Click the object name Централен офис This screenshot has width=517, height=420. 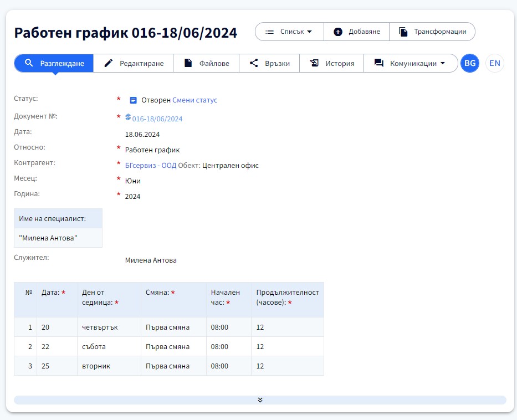[231, 166]
